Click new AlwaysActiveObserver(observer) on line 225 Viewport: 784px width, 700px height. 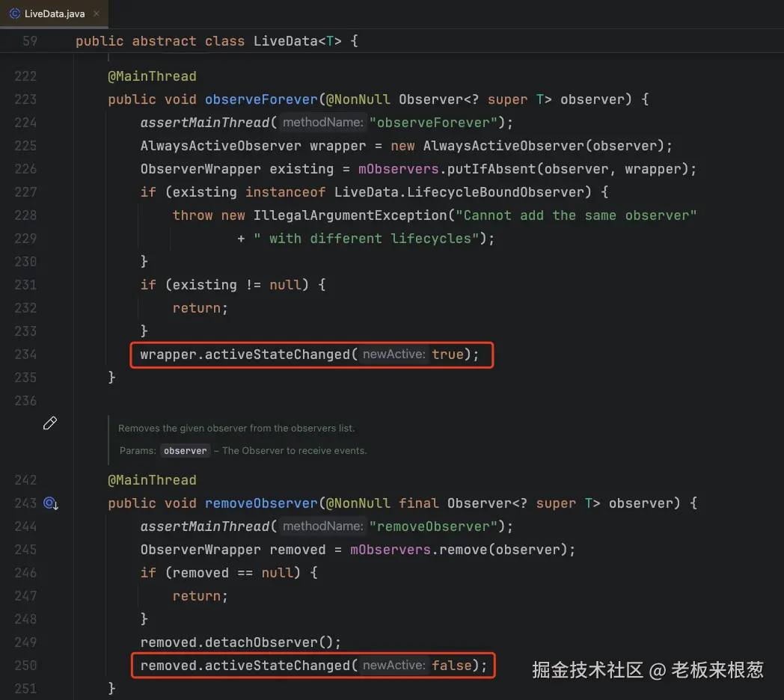click(x=528, y=146)
